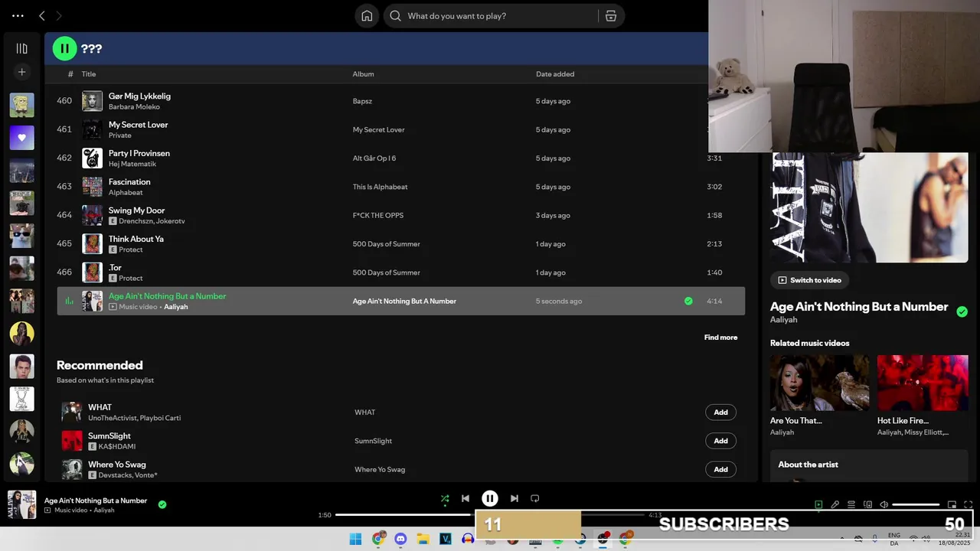Add Where Yo Swag to playlist
Viewport: 980px width, 551px height.
[x=720, y=469]
